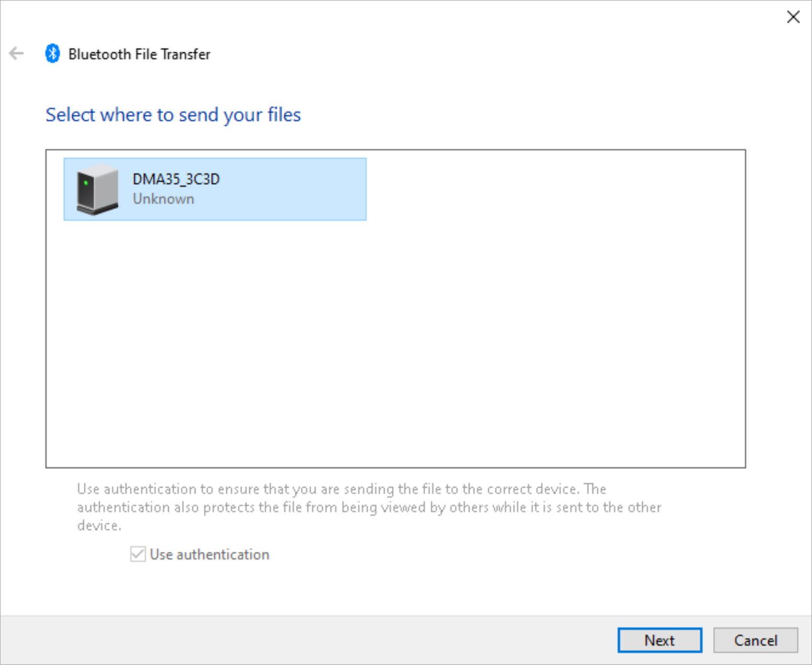Click the back arrow icon
This screenshot has height=665, width=812.
(x=16, y=53)
